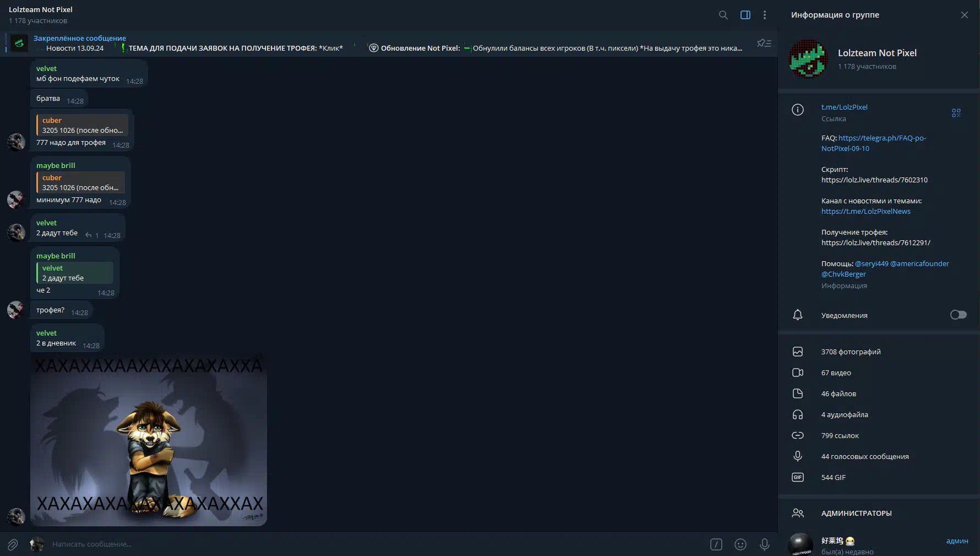980x556 pixels.
Task: Open @ChvkBerger helper profile
Action: pyautogui.click(x=843, y=274)
